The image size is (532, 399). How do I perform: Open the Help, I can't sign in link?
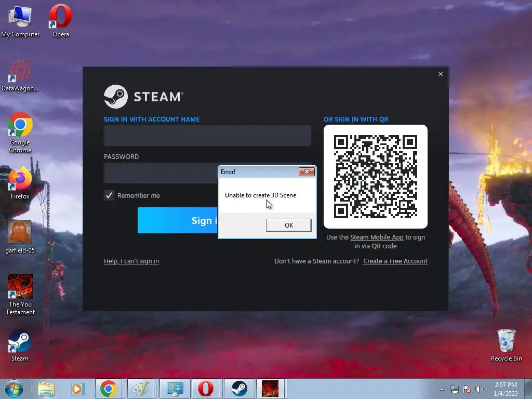[x=131, y=261]
